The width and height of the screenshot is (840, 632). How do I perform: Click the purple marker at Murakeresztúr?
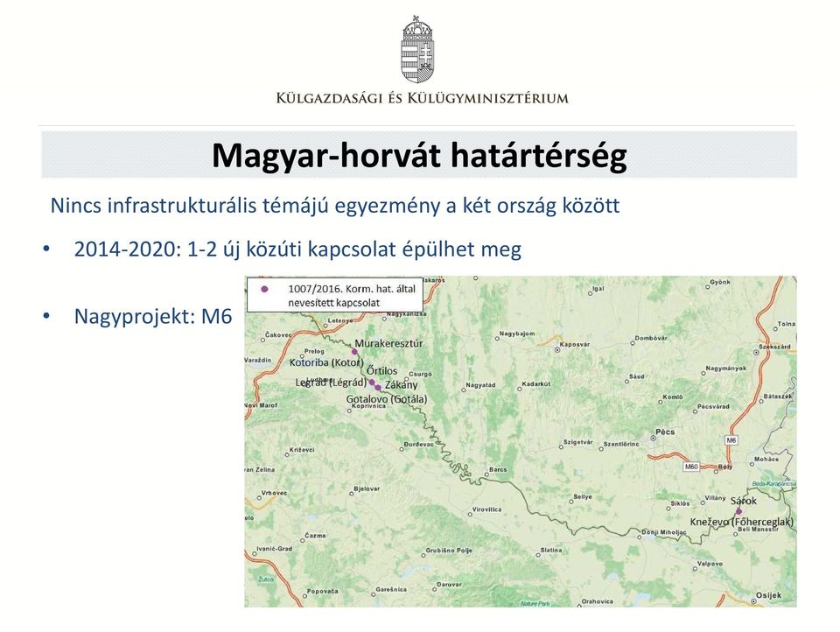(x=354, y=352)
